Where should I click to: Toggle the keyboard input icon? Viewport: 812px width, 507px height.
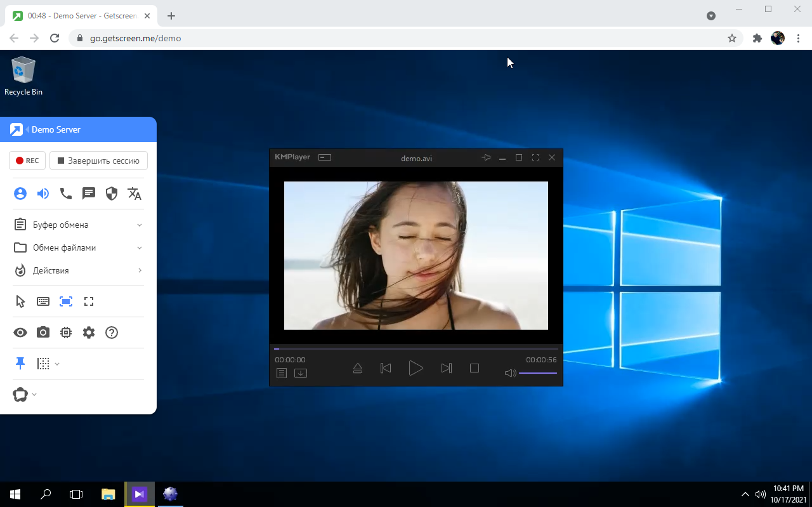click(x=43, y=301)
